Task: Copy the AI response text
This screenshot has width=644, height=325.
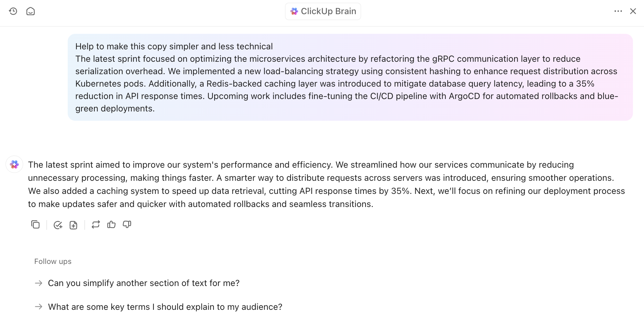Action: 35,225
